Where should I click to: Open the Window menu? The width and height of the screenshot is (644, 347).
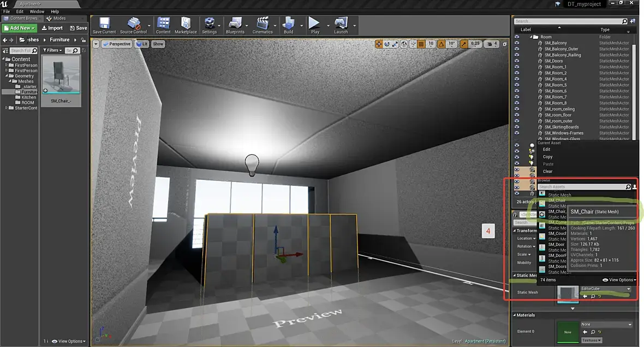tap(37, 11)
